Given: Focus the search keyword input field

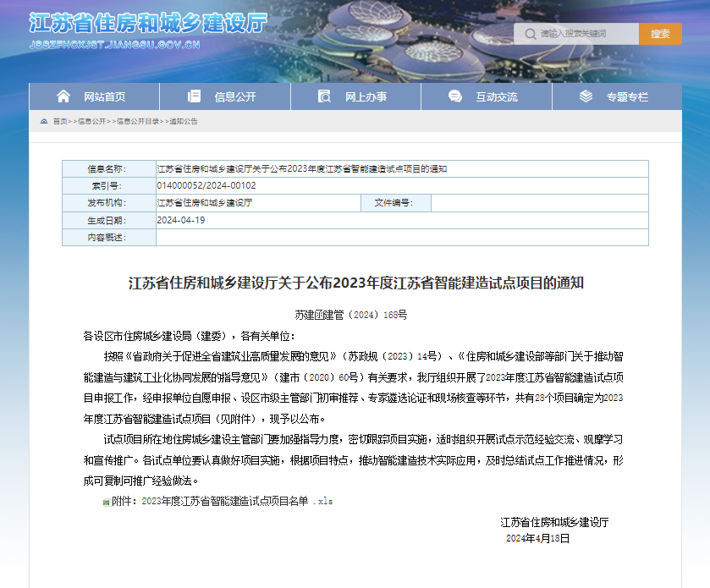Looking at the screenshot, I should point(586,34).
